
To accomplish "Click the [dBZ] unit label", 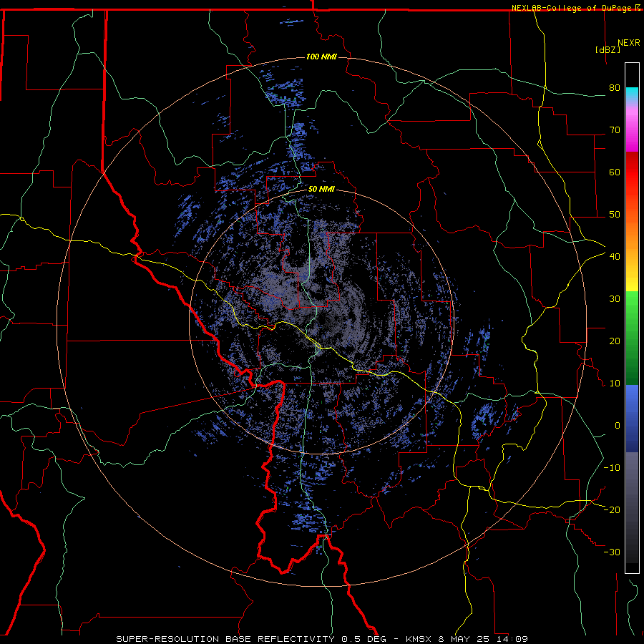I will (608, 49).
